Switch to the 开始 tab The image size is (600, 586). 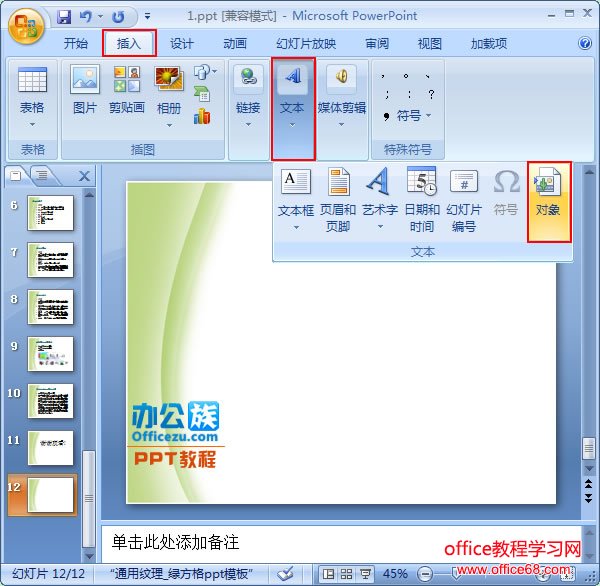pos(75,43)
